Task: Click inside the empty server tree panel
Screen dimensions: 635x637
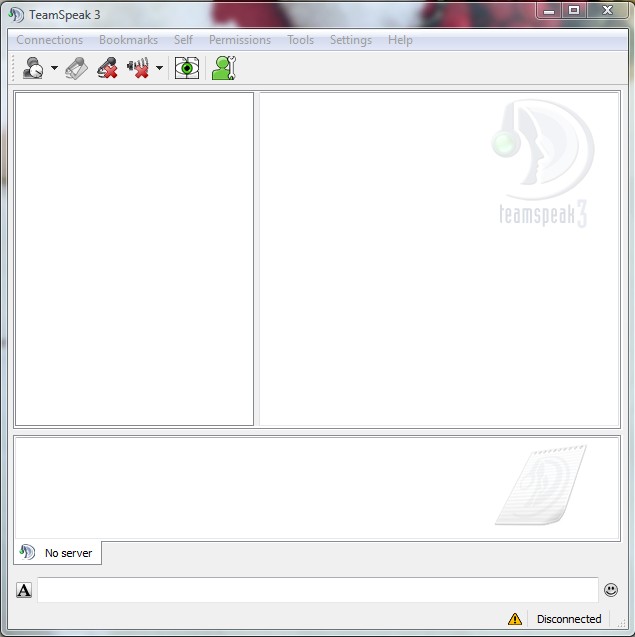Action: click(x=134, y=259)
